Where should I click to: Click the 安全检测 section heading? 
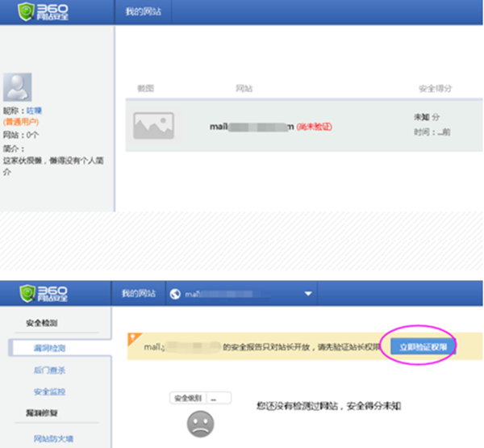[x=42, y=323]
